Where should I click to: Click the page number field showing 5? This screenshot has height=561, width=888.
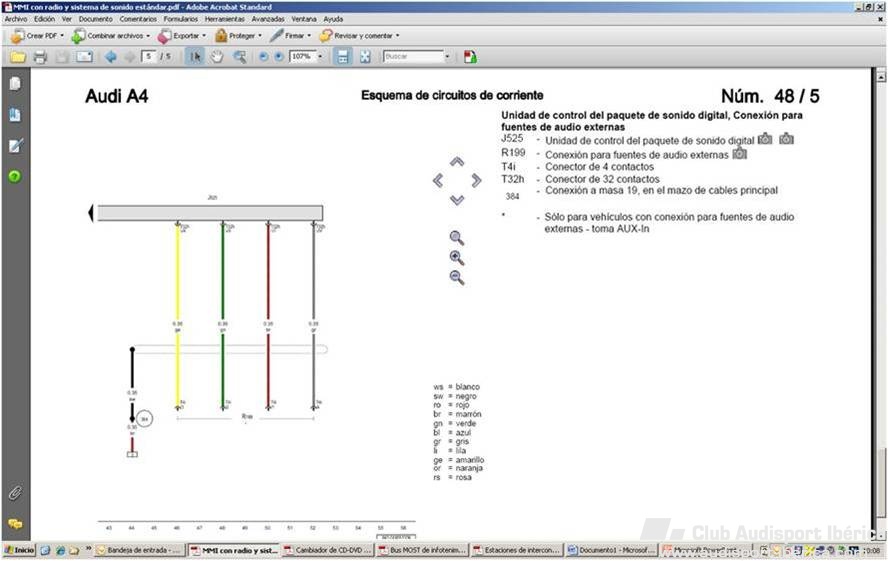click(149, 57)
